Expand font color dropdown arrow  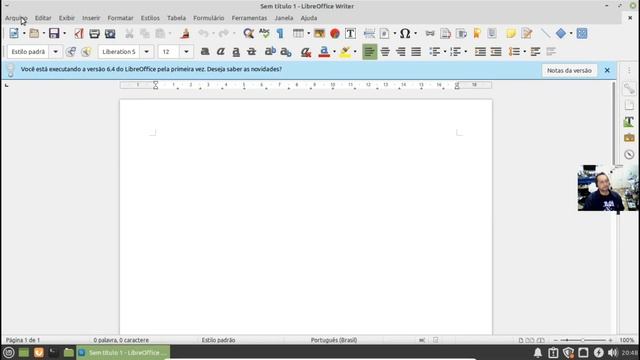pos(334,52)
